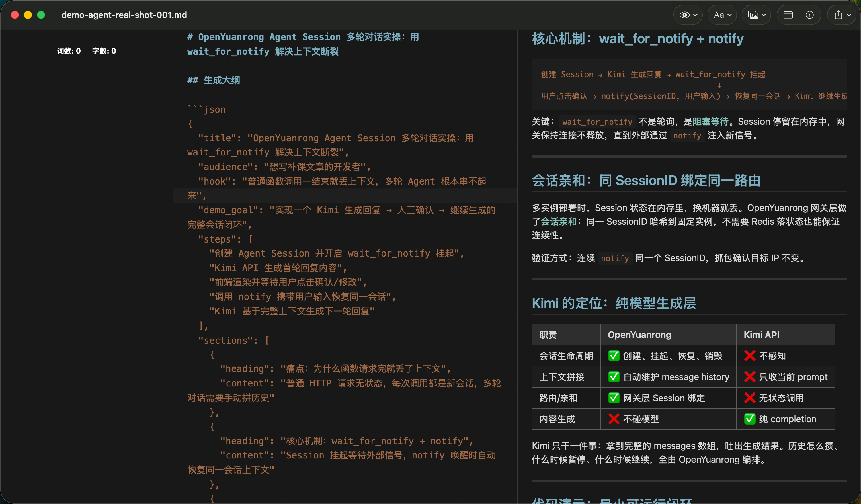Screen dimensions: 861x504
Task: Click the 不感知 table cell
Action: click(x=786, y=356)
